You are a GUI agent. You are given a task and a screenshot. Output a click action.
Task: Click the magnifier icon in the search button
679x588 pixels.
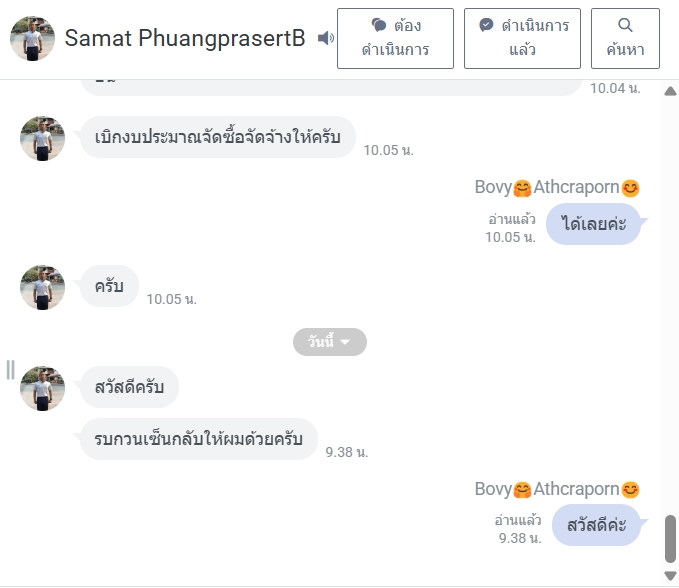625,25
